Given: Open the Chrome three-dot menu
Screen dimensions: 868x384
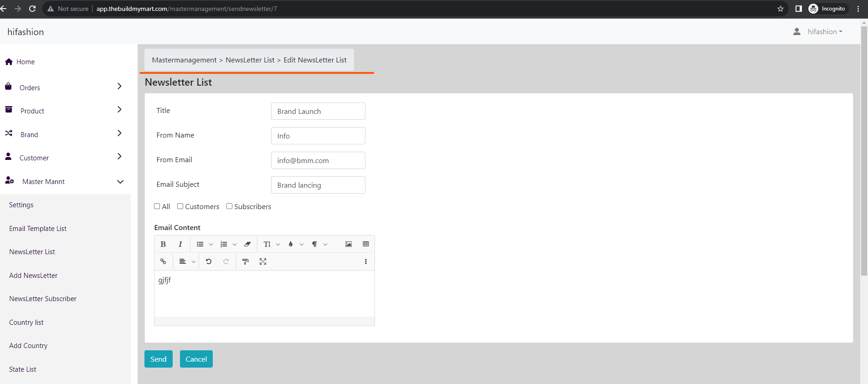Looking at the screenshot, I should point(858,9).
